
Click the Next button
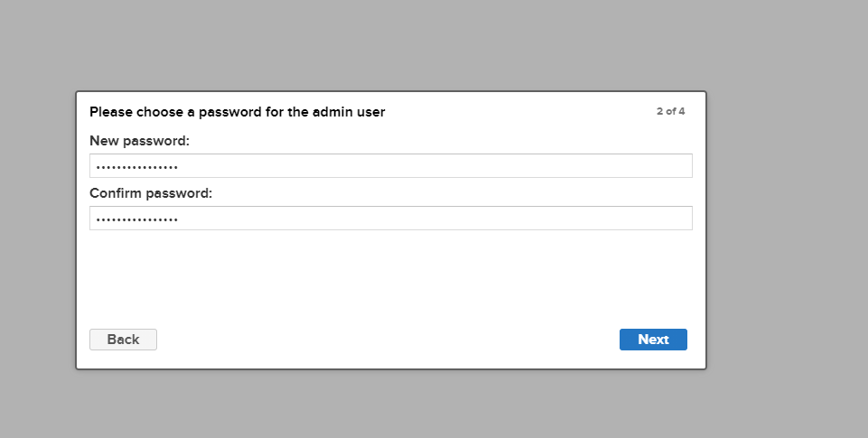click(653, 340)
